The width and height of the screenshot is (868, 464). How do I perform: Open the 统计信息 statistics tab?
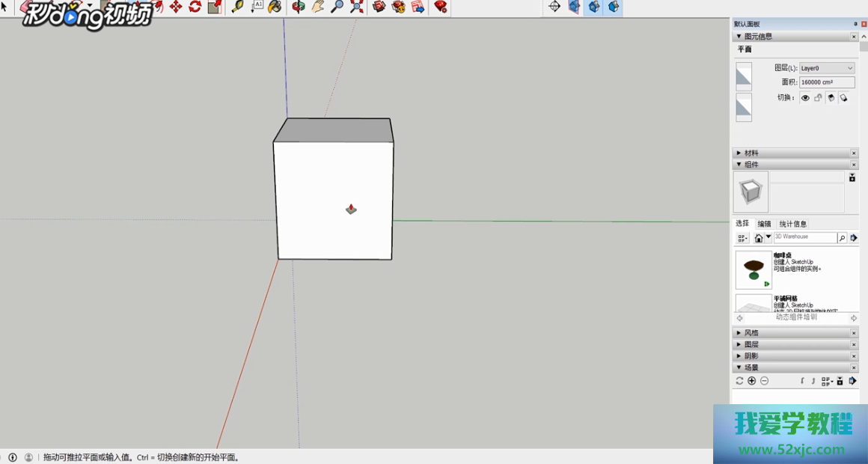click(x=793, y=224)
